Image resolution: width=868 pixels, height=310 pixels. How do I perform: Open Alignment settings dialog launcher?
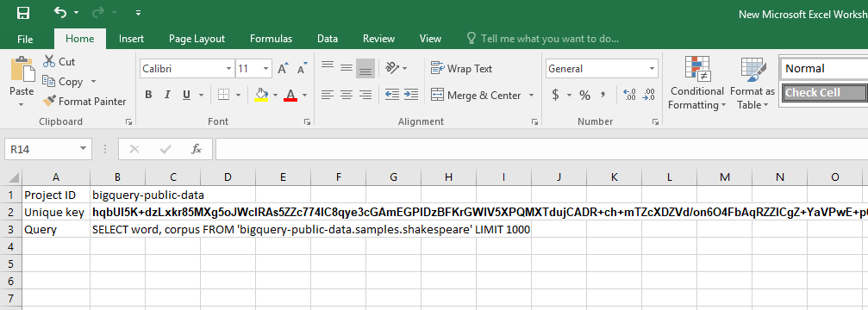(x=534, y=121)
